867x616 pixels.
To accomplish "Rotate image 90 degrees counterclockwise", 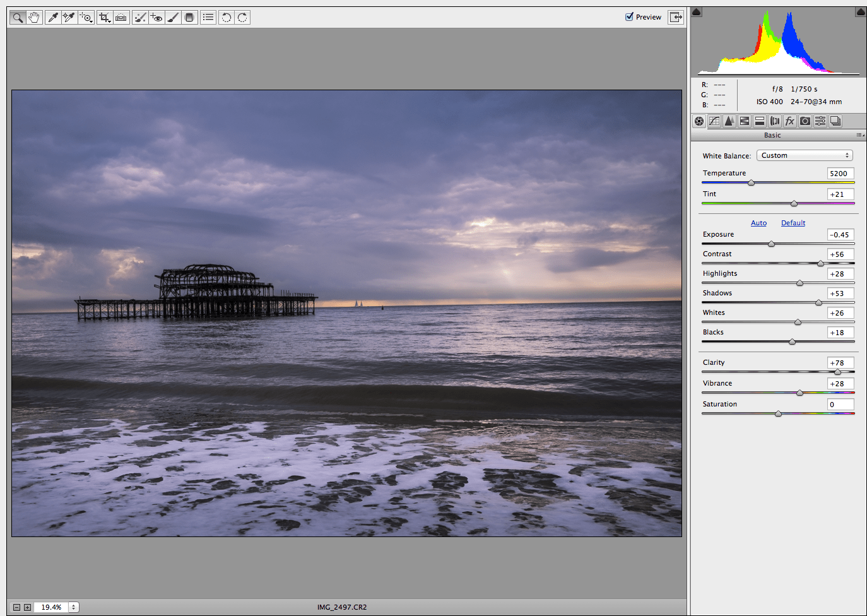I will pyautogui.click(x=226, y=18).
